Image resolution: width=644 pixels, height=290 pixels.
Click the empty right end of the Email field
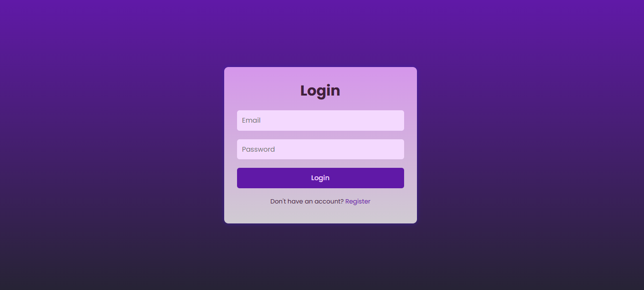coord(381,120)
